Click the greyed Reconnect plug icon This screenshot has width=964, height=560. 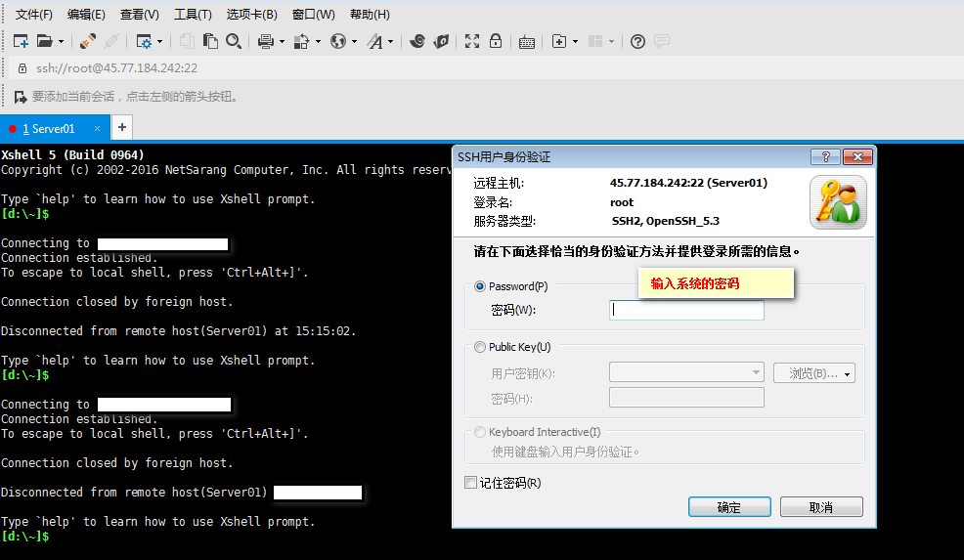pos(111,41)
